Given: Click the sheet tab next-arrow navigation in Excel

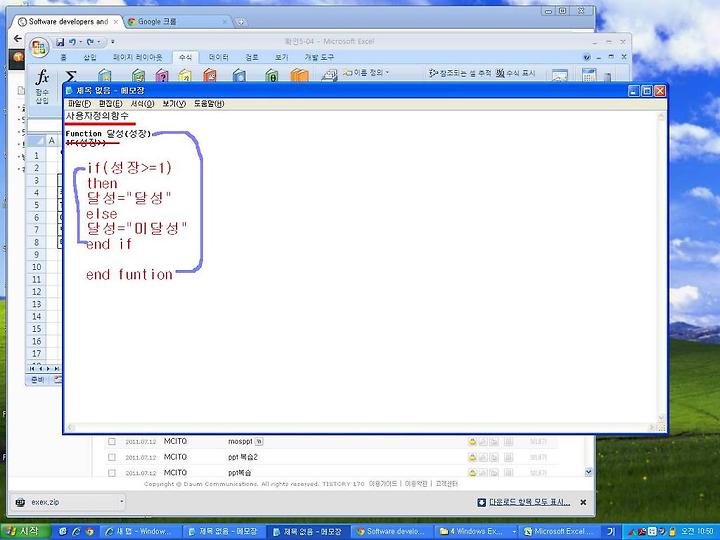Looking at the screenshot, I should 48,368.
